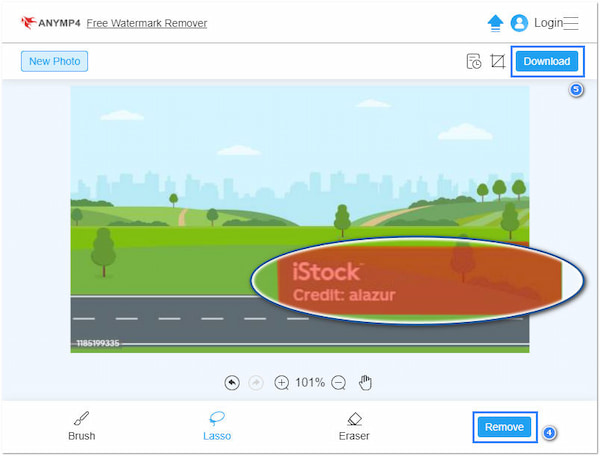
Task: Zoom out with the minus magnifier
Action: pos(339,382)
